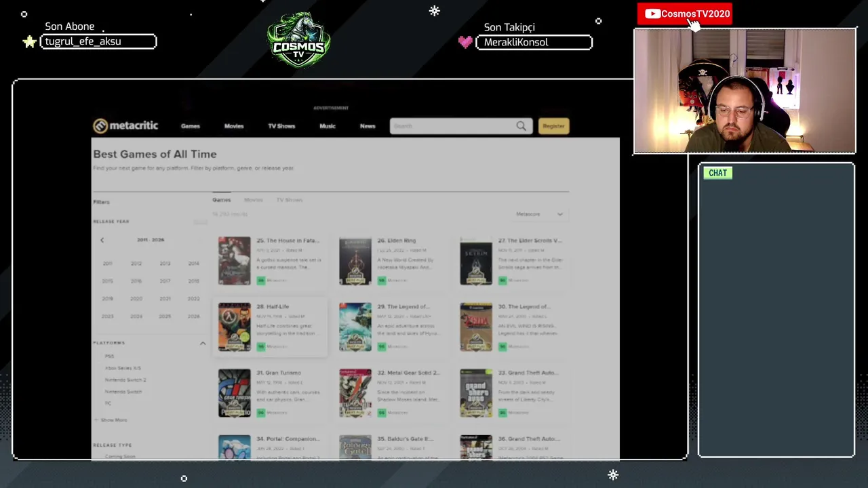Click the streamer webcam video
Viewport: 868px width, 488px height.
tap(745, 91)
